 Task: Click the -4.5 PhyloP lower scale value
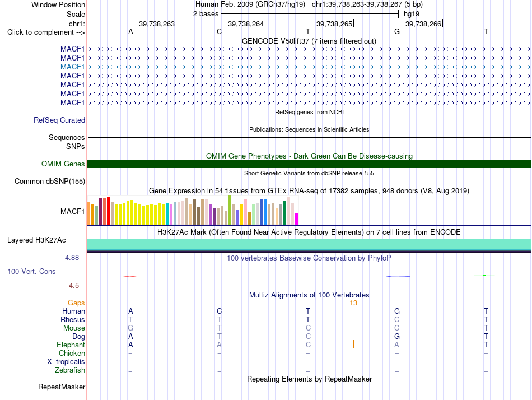click(73, 286)
